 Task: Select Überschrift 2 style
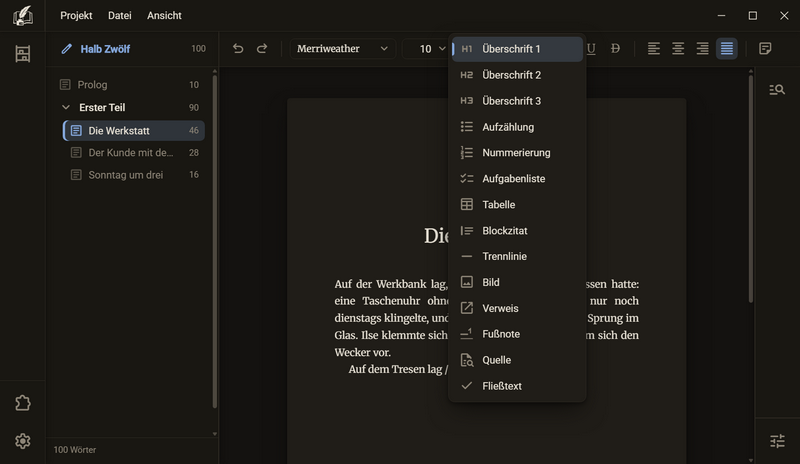tap(517, 75)
